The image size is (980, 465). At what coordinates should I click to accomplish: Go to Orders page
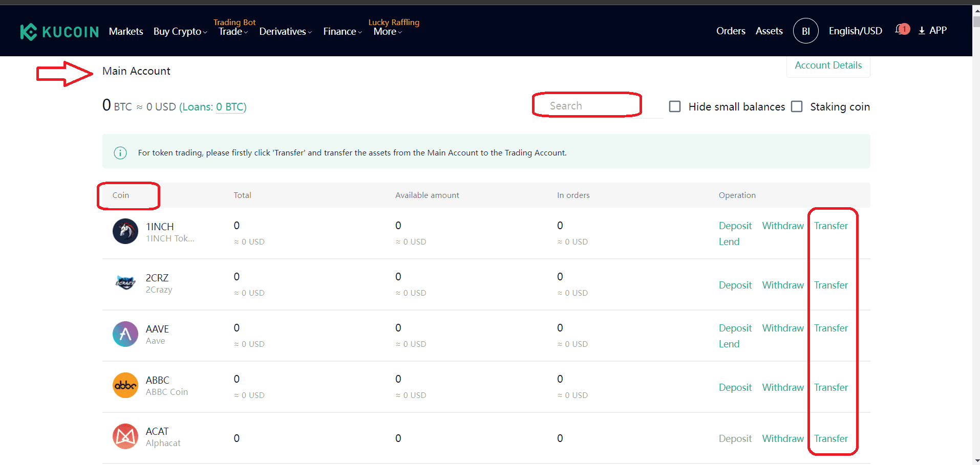[731, 31]
